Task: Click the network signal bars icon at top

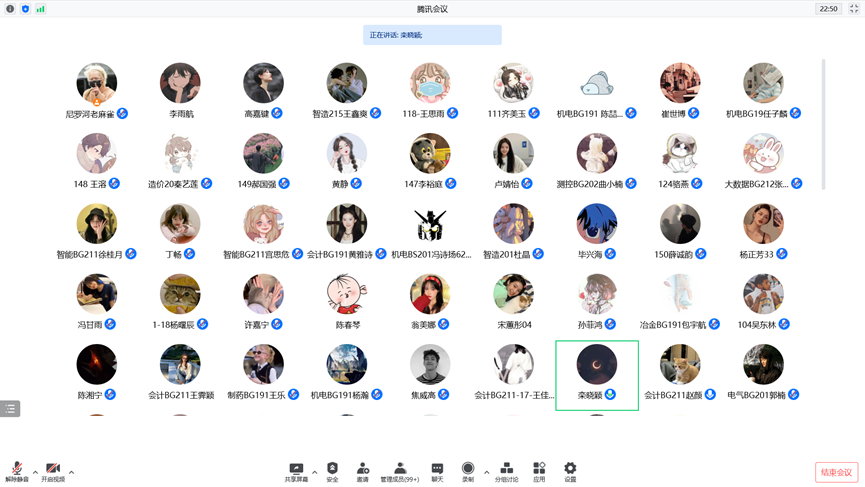Action: point(40,9)
